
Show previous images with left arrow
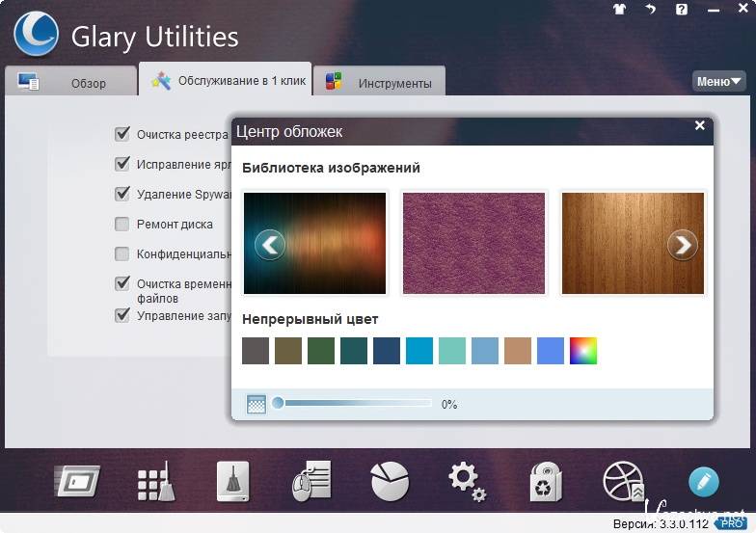[270, 245]
